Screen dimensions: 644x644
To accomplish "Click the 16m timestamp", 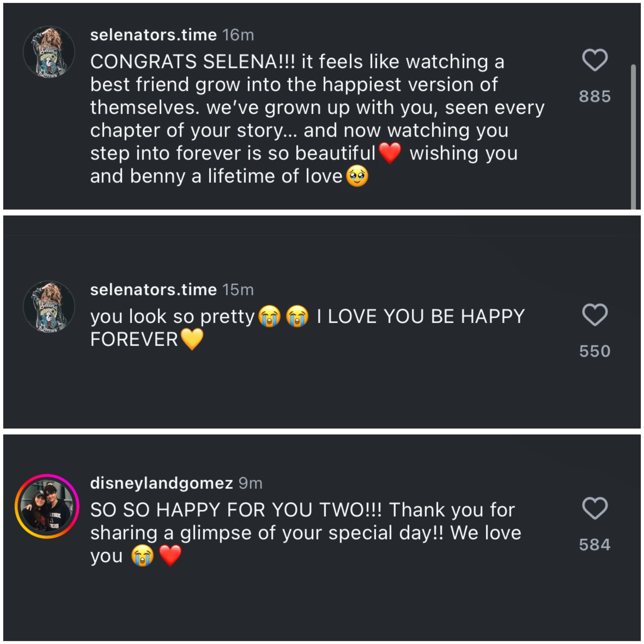I will pyautogui.click(x=238, y=35).
